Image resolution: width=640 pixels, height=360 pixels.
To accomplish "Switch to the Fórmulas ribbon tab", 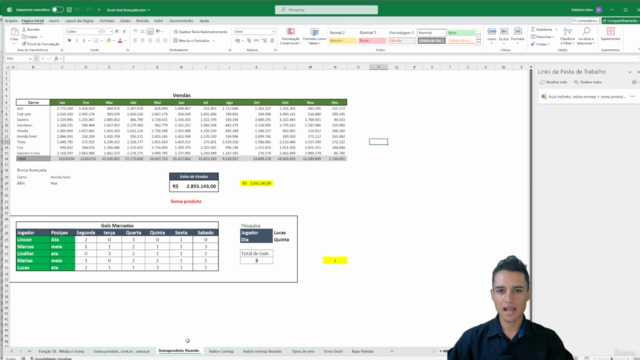I will coord(107,20).
